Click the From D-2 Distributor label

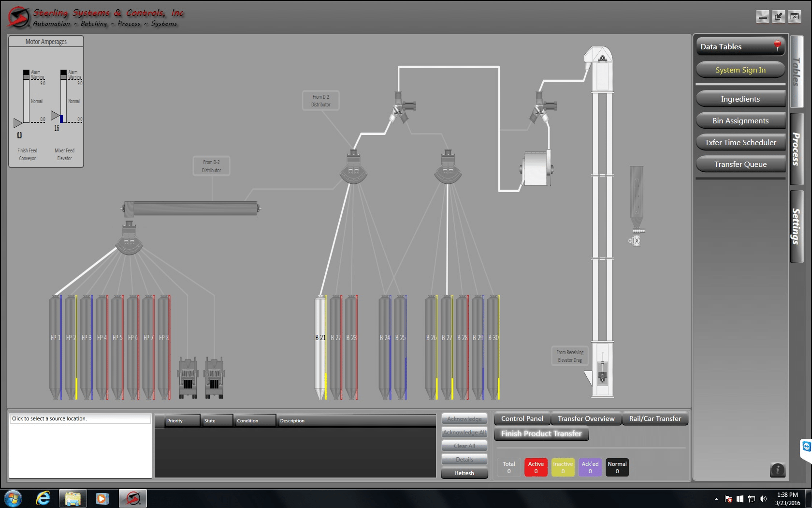[321, 100]
